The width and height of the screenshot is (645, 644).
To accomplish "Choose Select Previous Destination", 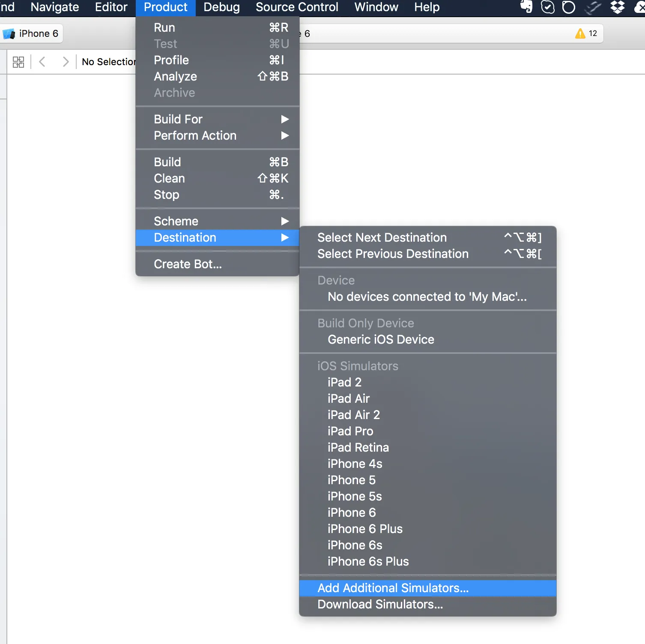I will pos(428,254).
